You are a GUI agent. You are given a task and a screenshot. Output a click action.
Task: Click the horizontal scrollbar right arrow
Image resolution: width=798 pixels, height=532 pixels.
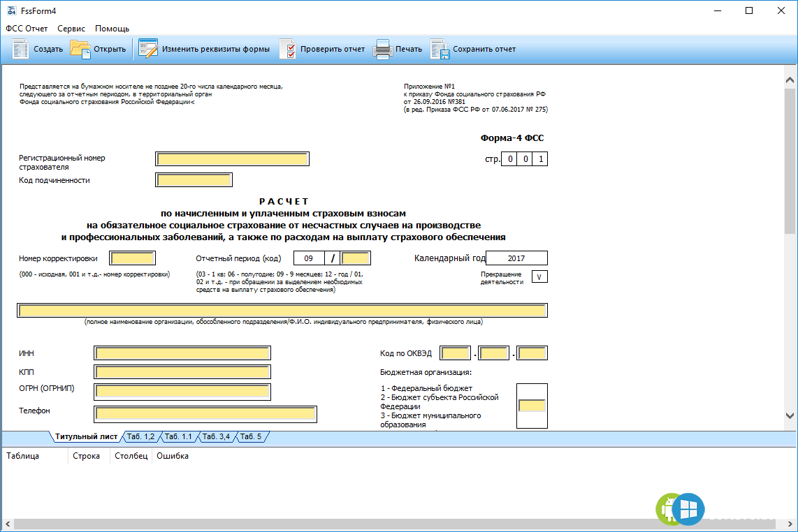790,524
